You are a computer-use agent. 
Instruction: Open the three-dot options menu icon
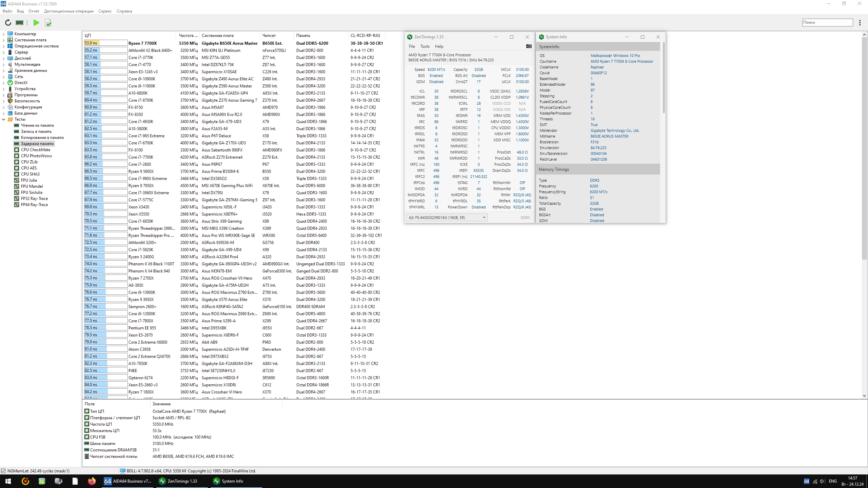pyautogui.click(x=860, y=23)
